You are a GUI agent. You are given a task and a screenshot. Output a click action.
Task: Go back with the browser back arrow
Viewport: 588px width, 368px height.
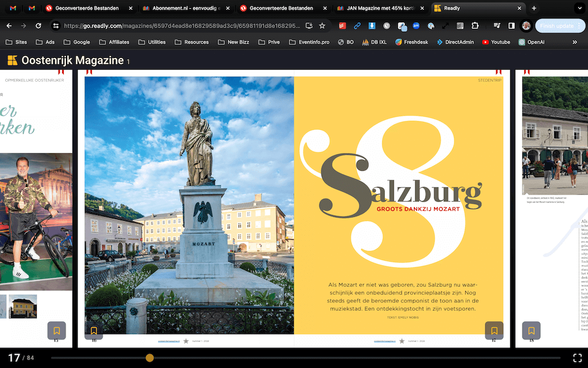[x=9, y=26]
